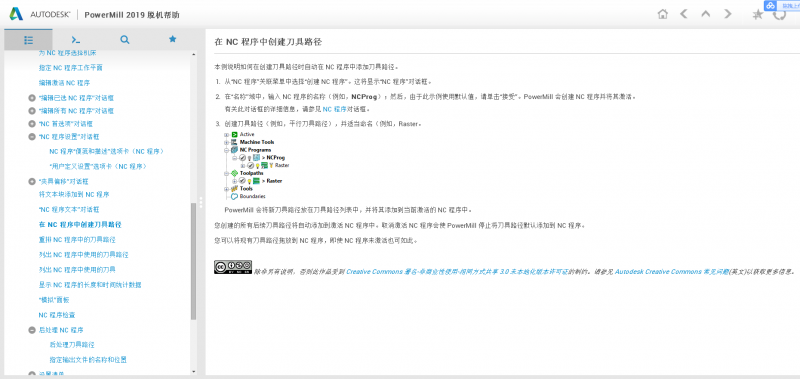Open the "编辑已选 NC 程序"对话框 topic
Viewport: 800px width, 379px height.
76,98
